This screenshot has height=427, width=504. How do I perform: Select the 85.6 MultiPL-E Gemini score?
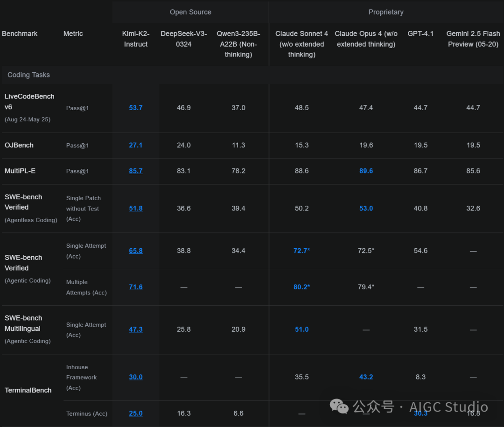[x=473, y=171]
